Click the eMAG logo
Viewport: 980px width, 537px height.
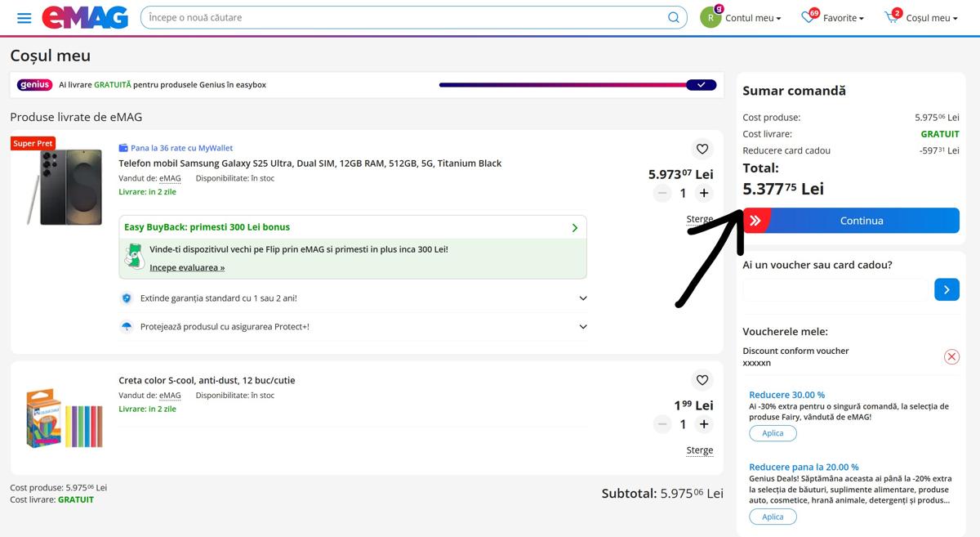(85, 17)
